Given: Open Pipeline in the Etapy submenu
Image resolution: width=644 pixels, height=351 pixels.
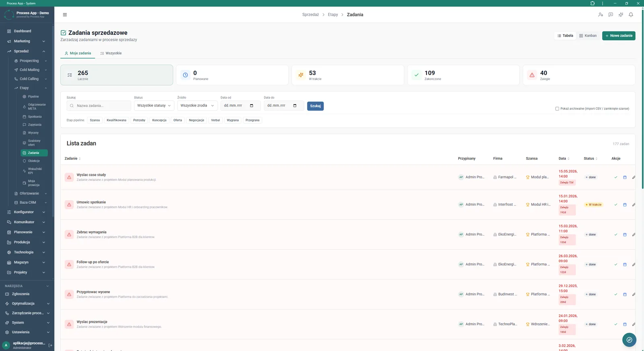Looking at the screenshot, I should point(34,96).
